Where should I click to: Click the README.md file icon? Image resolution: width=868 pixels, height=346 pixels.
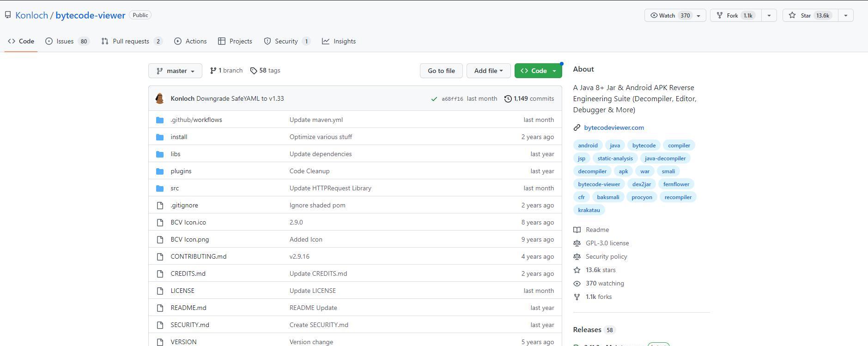(160, 308)
